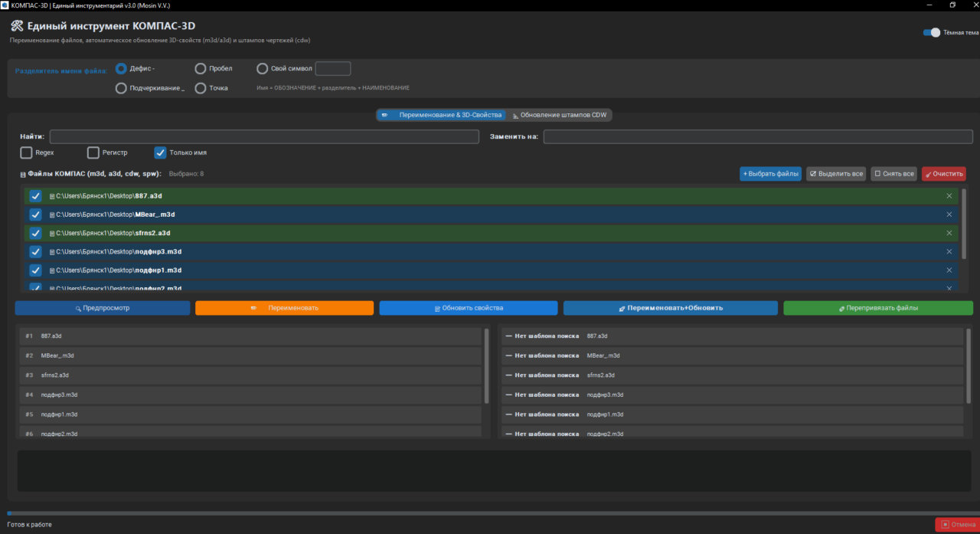Click Нет шаблона поиска row for MBear_.m3d
The width and height of the screenshot is (980, 534).
732,355
